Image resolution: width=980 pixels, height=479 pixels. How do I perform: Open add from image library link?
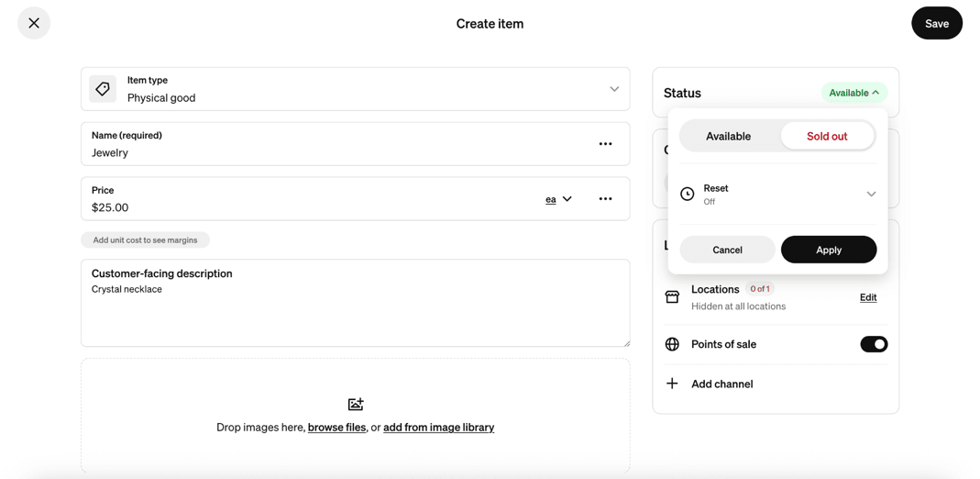click(439, 428)
